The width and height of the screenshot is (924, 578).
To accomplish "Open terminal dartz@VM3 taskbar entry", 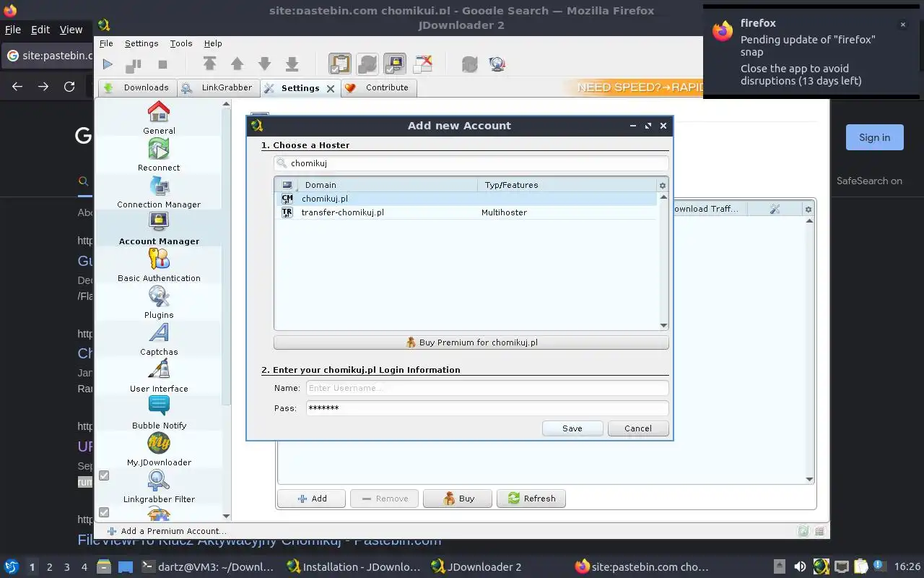I will (x=207, y=567).
